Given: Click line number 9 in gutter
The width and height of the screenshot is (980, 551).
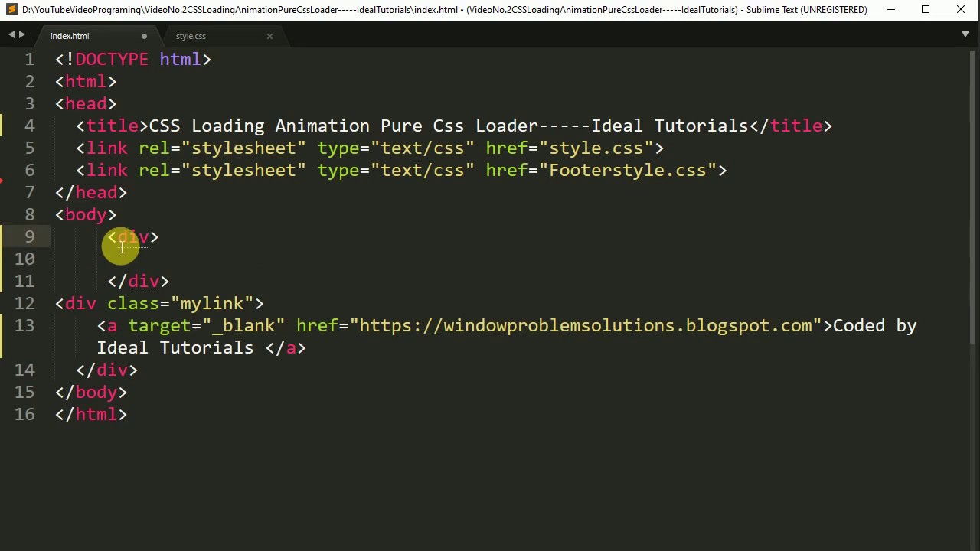Looking at the screenshot, I should coord(29,236).
